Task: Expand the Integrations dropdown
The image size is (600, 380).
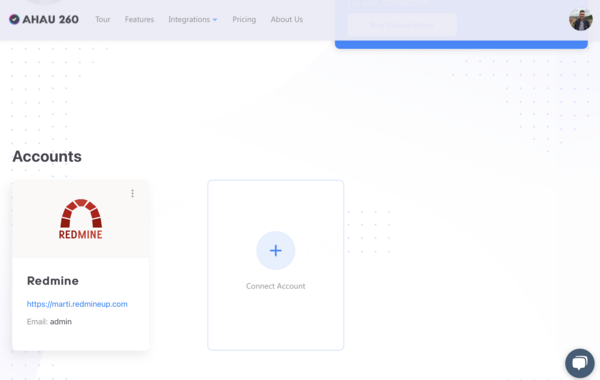Action: point(193,19)
